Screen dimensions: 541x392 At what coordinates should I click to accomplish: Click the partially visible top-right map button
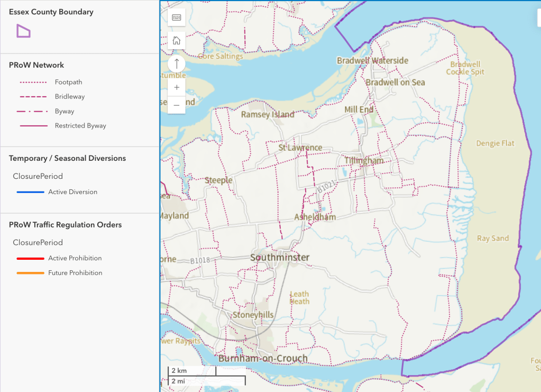[x=537, y=18]
